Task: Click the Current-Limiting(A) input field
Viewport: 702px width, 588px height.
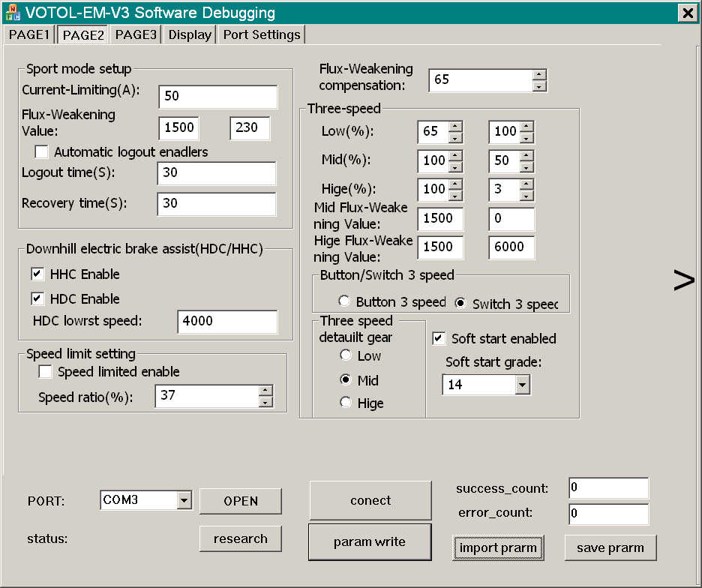Action: pos(217,97)
